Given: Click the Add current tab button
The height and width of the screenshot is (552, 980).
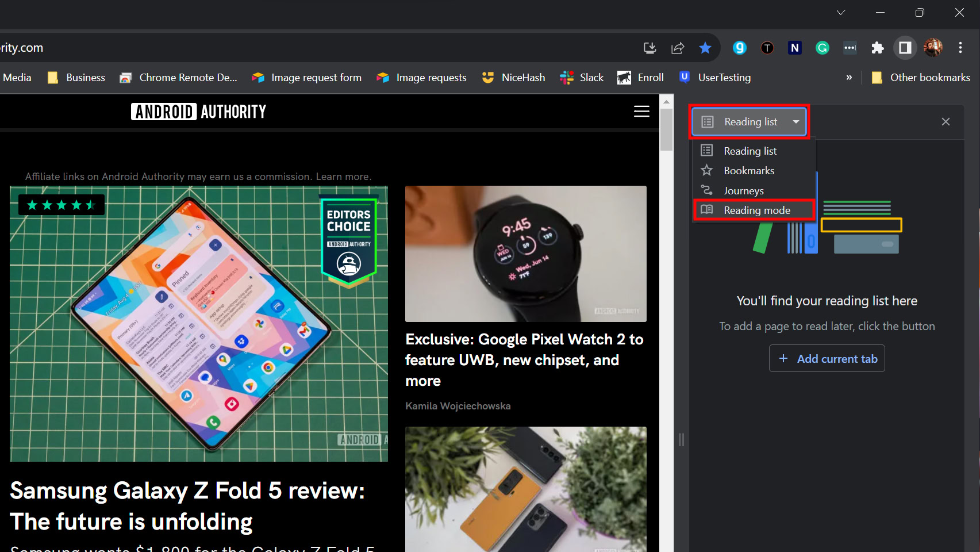Looking at the screenshot, I should 827,359.
